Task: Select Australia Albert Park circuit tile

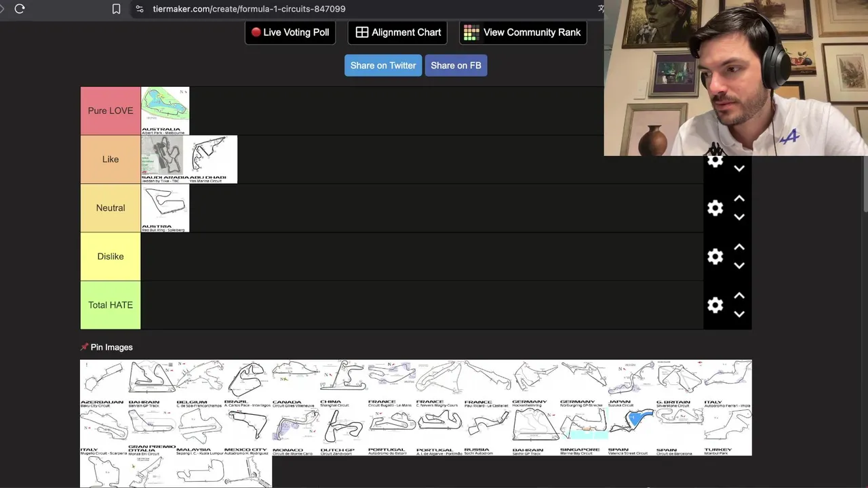Action: tap(165, 110)
